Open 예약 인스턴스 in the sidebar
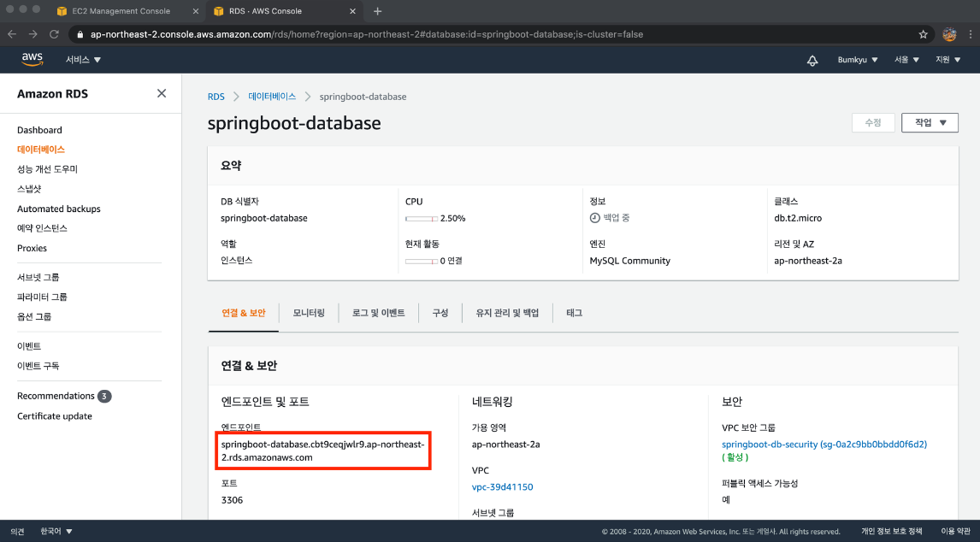This screenshot has width=980, height=542. tap(42, 228)
